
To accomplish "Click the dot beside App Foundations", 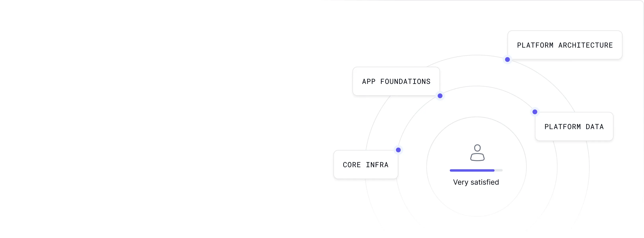I will [440, 96].
